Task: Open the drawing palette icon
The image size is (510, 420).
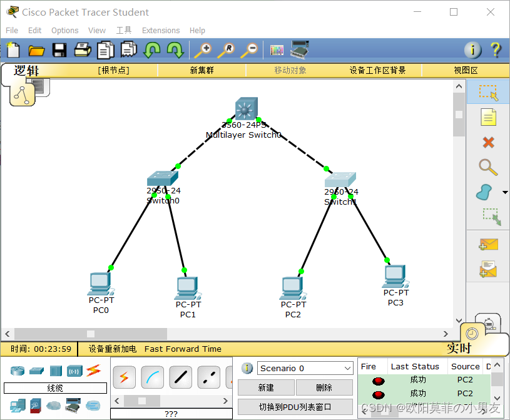Action: 277,50
